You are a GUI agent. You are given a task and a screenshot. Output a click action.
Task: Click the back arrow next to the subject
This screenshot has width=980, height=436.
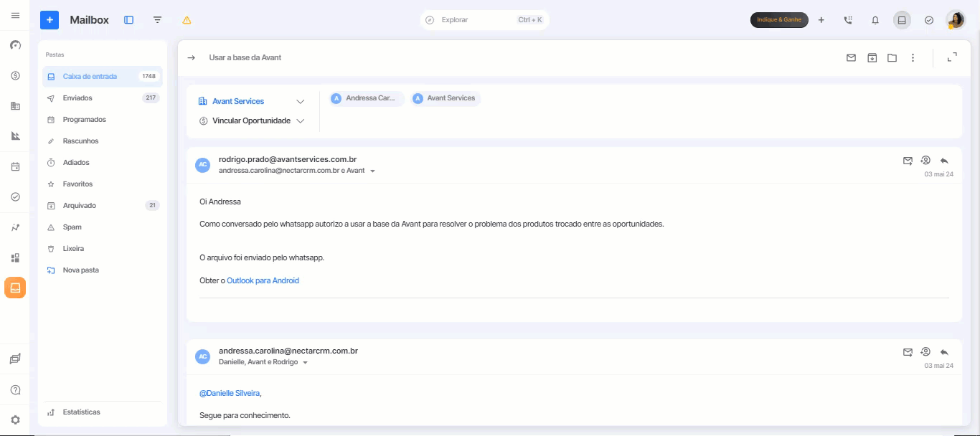191,57
